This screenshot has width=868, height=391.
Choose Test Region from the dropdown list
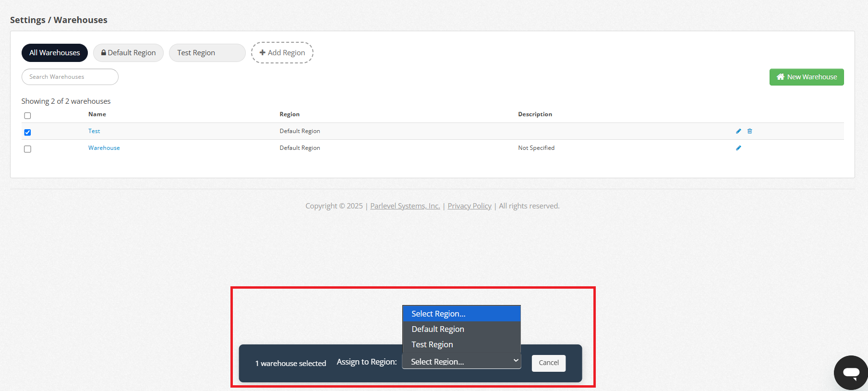pos(432,344)
